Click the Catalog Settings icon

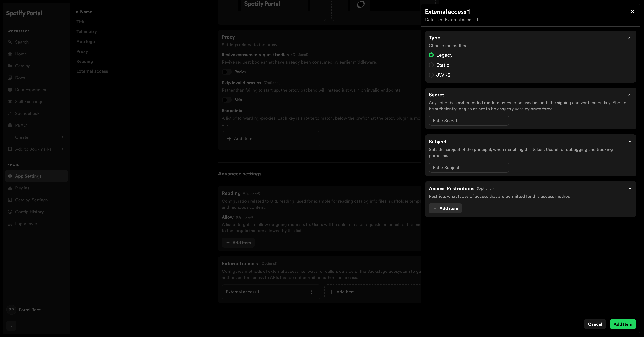tap(10, 200)
